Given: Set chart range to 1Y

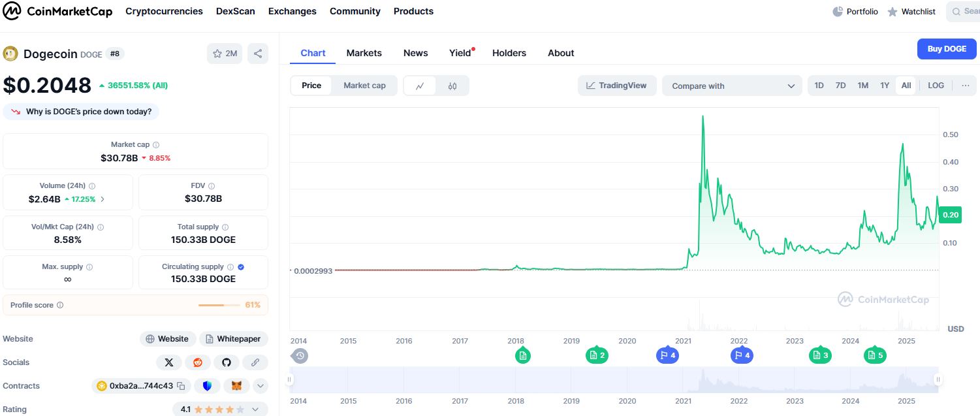Looking at the screenshot, I should pos(885,86).
